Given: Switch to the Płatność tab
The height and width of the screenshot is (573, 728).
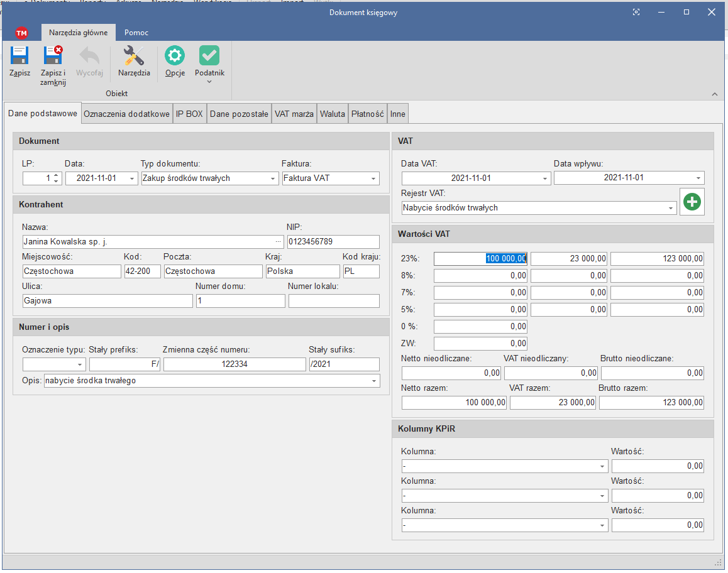Looking at the screenshot, I should (367, 114).
